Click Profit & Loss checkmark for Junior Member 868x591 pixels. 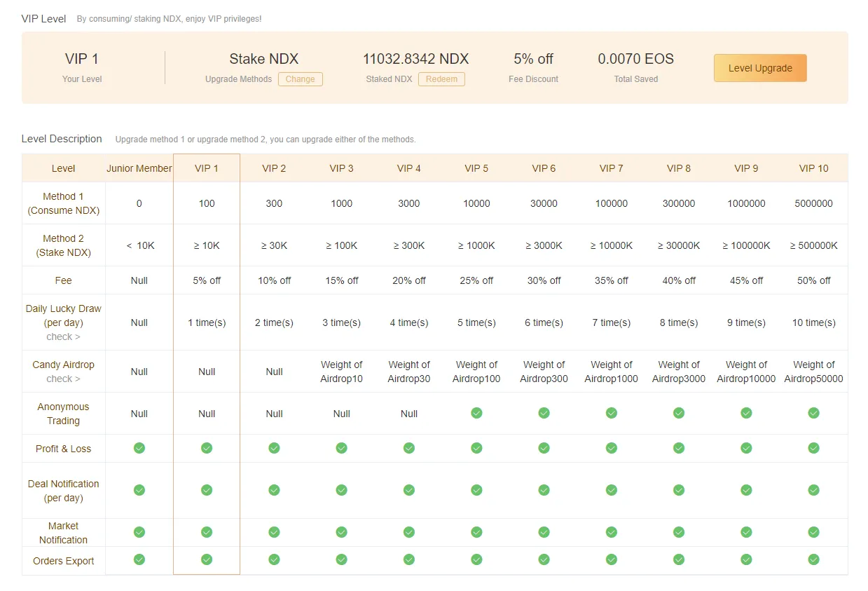pos(139,448)
